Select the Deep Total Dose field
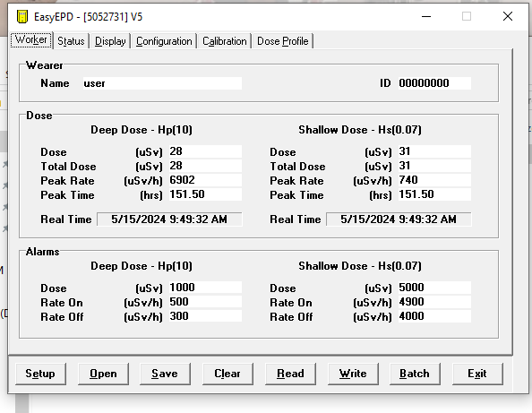Image resolution: width=532 pixels, height=413 pixels. pos(205,166)
